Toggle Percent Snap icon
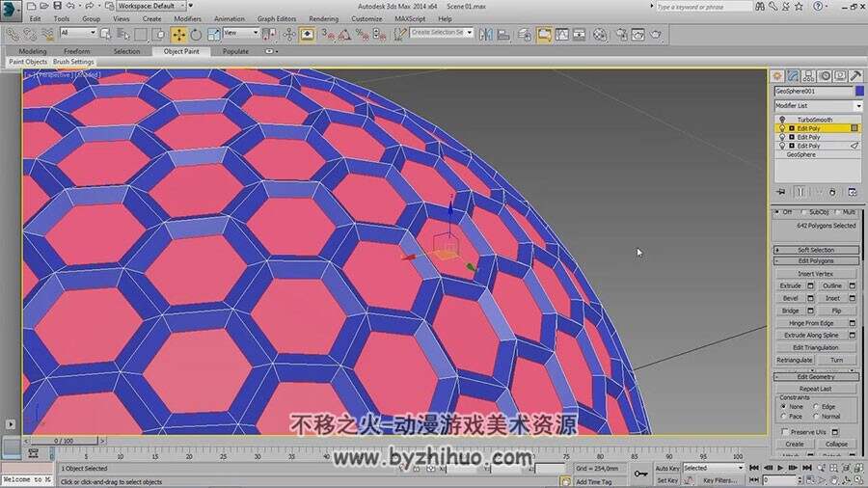 [x=362, y=35]
